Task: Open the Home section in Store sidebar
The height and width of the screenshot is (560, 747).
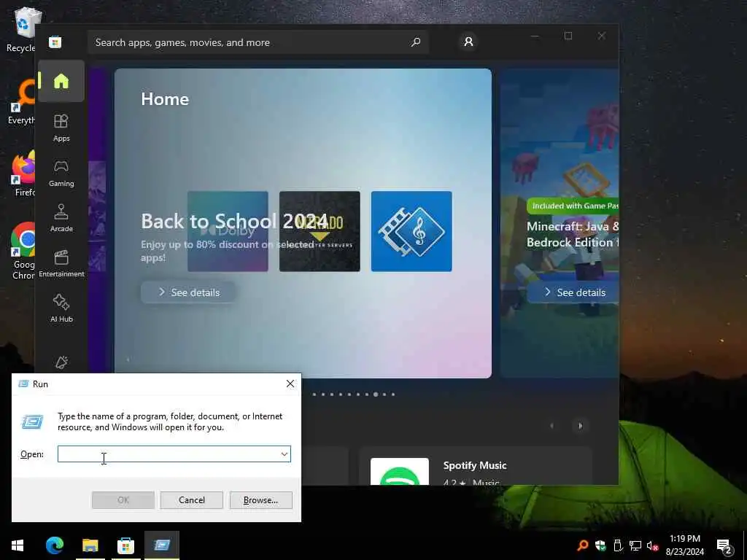Action: pos(61,81)
